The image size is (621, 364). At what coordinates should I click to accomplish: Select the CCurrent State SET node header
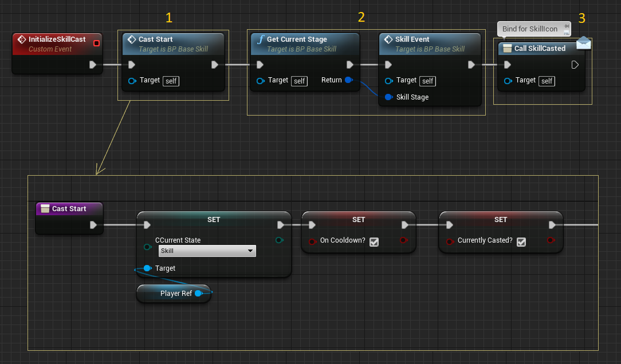point(214,219)
